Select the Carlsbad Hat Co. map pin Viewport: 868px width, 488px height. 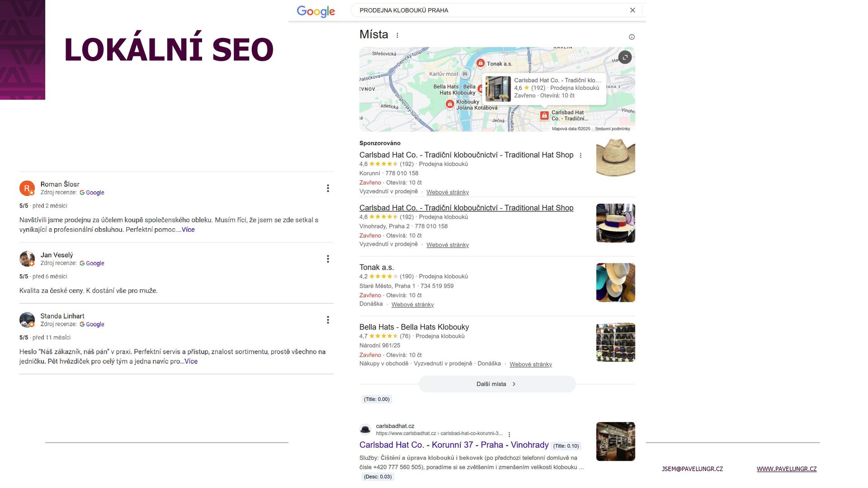pos(544,116)
